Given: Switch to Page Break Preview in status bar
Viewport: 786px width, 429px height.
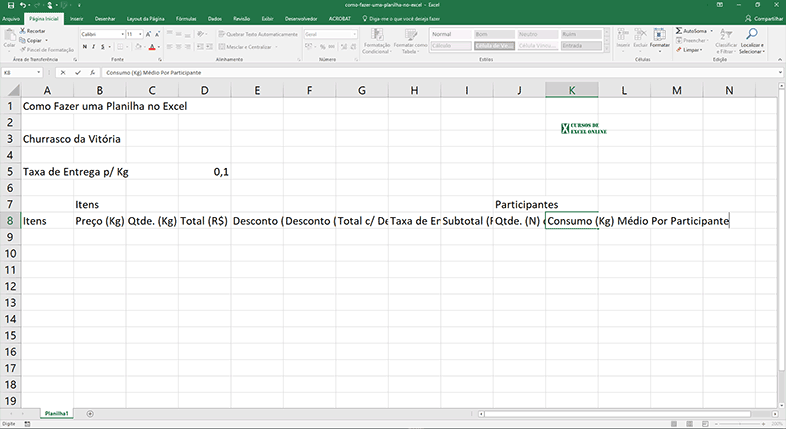Looking at the screenshot, I should point(705,424).
